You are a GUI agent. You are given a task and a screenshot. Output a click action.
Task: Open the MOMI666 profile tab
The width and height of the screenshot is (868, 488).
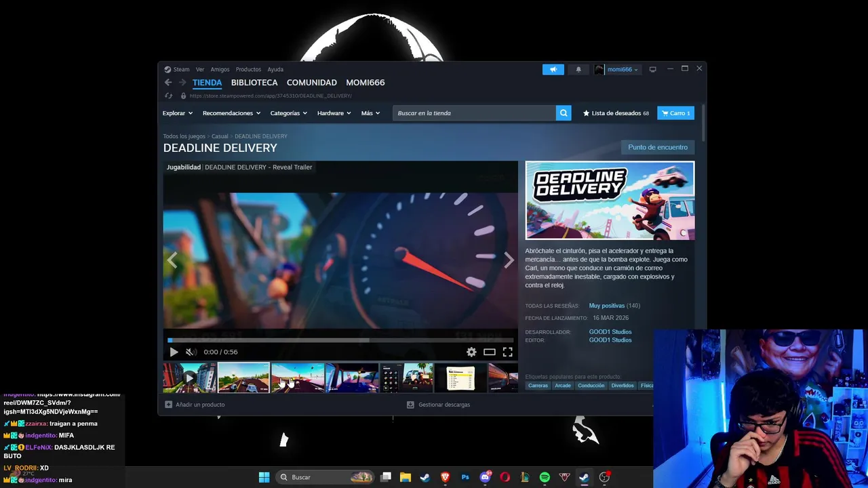[366, 83]
